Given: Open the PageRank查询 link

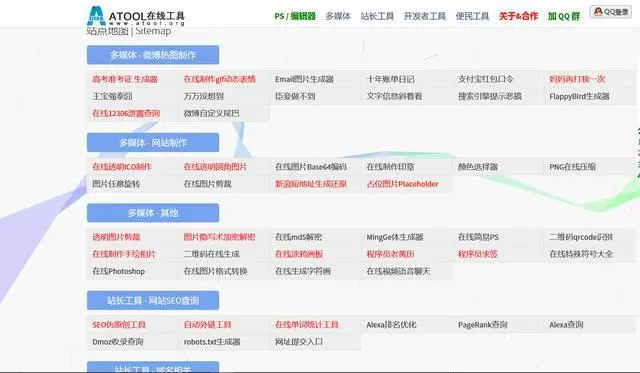Looking at the screenshot, I should [482, 325].
